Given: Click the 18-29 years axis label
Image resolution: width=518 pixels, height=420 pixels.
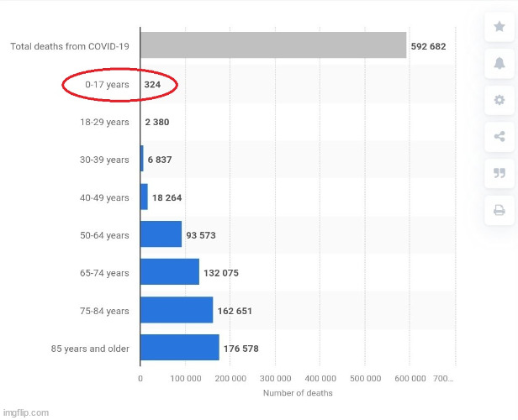Looking at the screenshot, I should click(103, 122).
